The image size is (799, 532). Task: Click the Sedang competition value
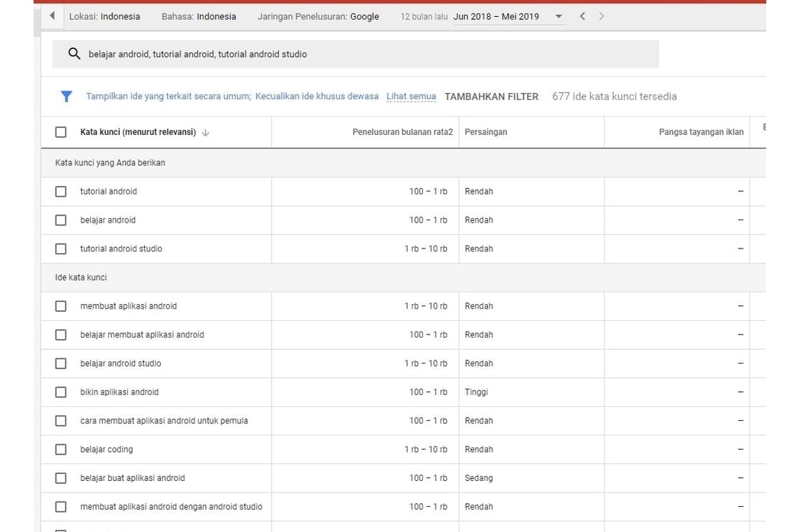479,478
